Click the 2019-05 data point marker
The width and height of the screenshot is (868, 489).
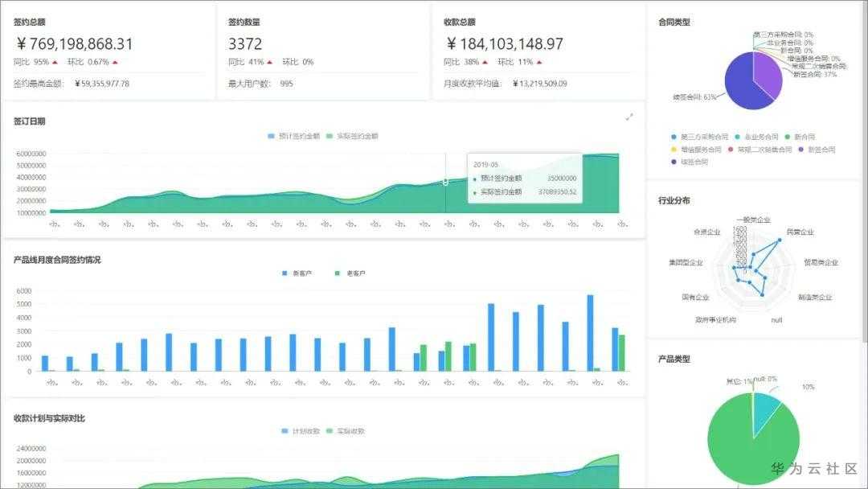[445, 183]
